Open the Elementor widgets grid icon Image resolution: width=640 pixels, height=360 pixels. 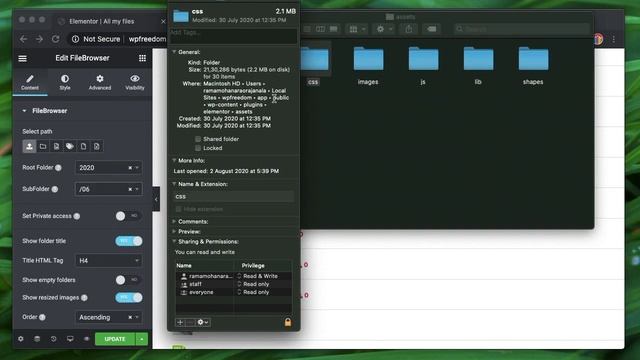pos(142,58)
